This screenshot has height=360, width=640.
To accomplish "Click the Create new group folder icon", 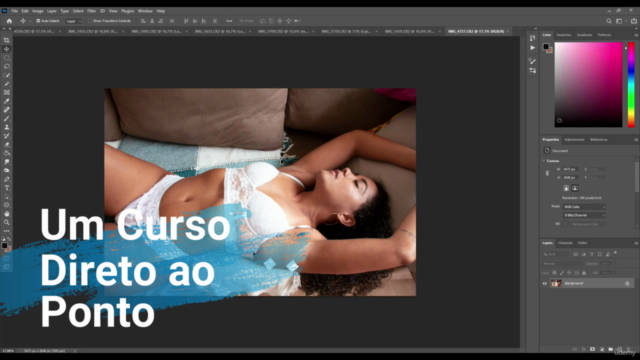I will tap(610, 349).
